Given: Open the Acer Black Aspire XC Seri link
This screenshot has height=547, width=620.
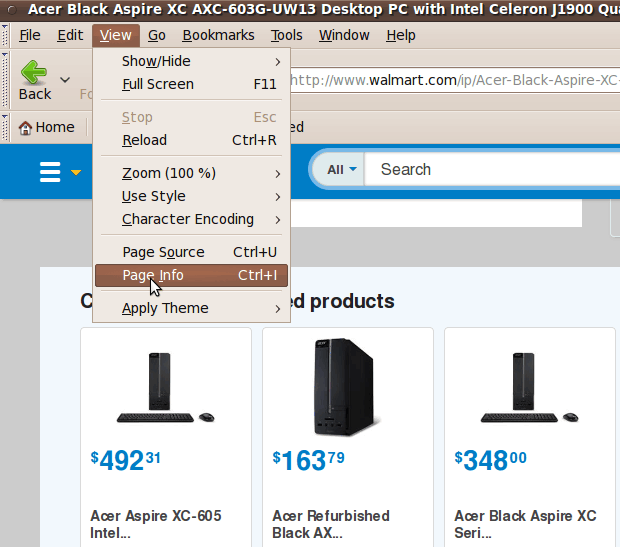Looking at the screenshot, I should (525, 524).
